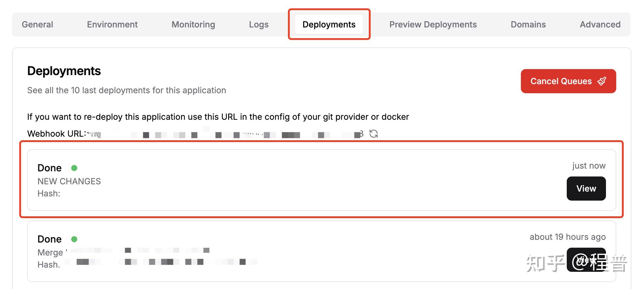Click the "just now" timestamp
Viewport: 644px width, 289px height.
[x=589, y=166]
